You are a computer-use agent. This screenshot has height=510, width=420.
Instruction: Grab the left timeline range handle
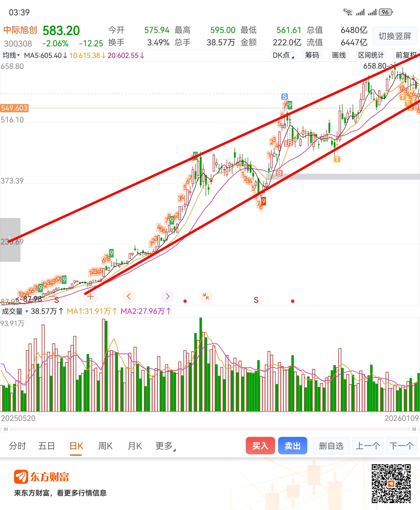(6, 429)
